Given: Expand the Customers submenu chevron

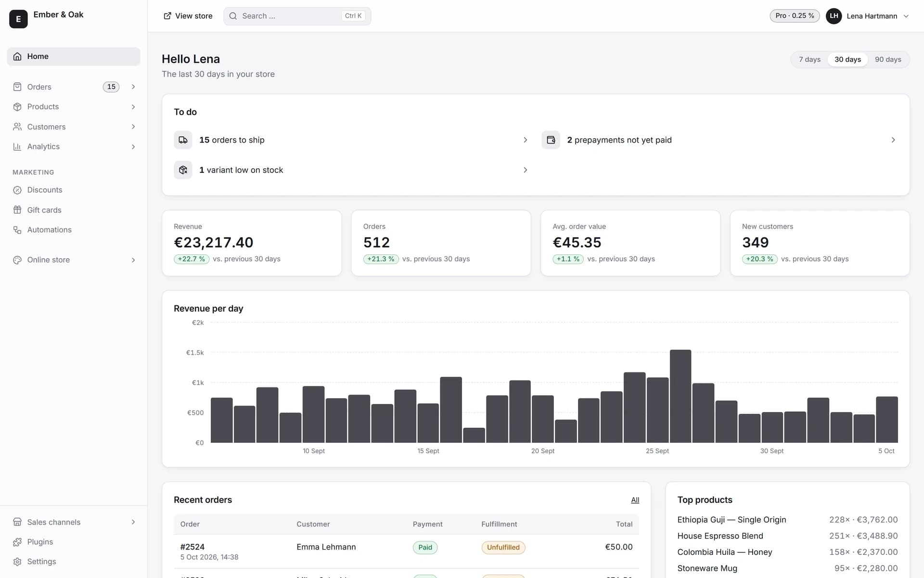Looking at the screenshot, I should click(x=133, y=127).
